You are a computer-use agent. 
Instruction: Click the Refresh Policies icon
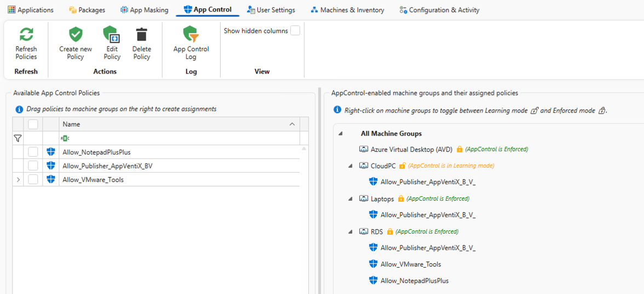(x=26, y=35)
